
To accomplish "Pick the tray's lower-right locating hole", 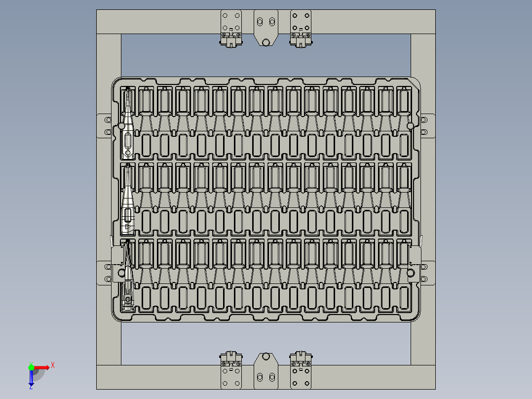I will click(411, 273).
